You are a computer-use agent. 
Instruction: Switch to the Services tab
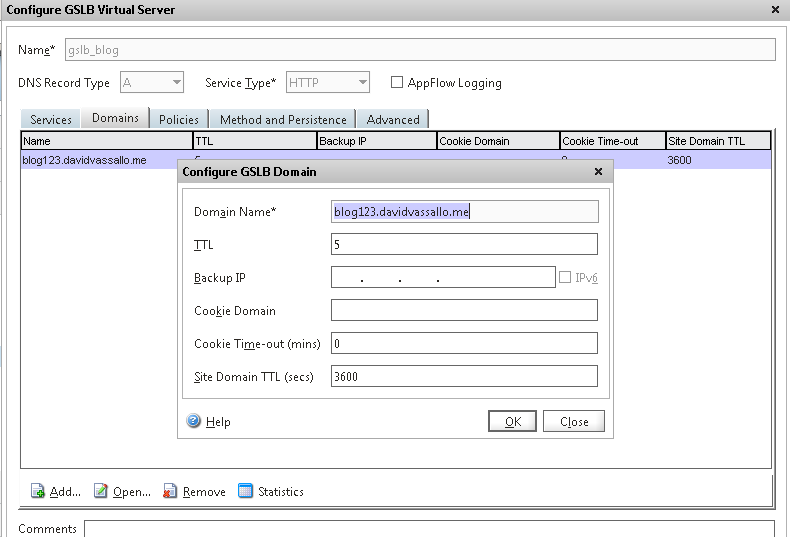point(51,119)
